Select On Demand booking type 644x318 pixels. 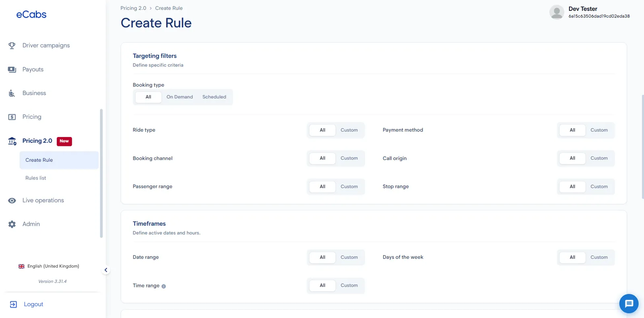coord(180,97)
